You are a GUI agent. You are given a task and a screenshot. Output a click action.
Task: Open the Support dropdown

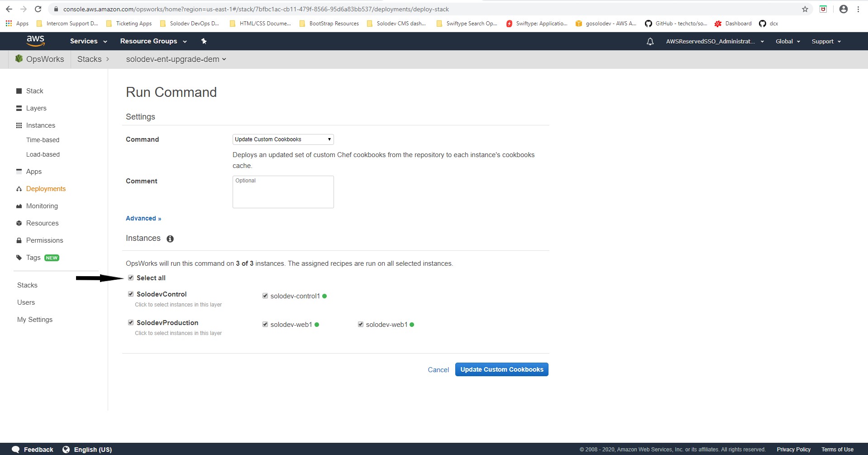(826, 41)
